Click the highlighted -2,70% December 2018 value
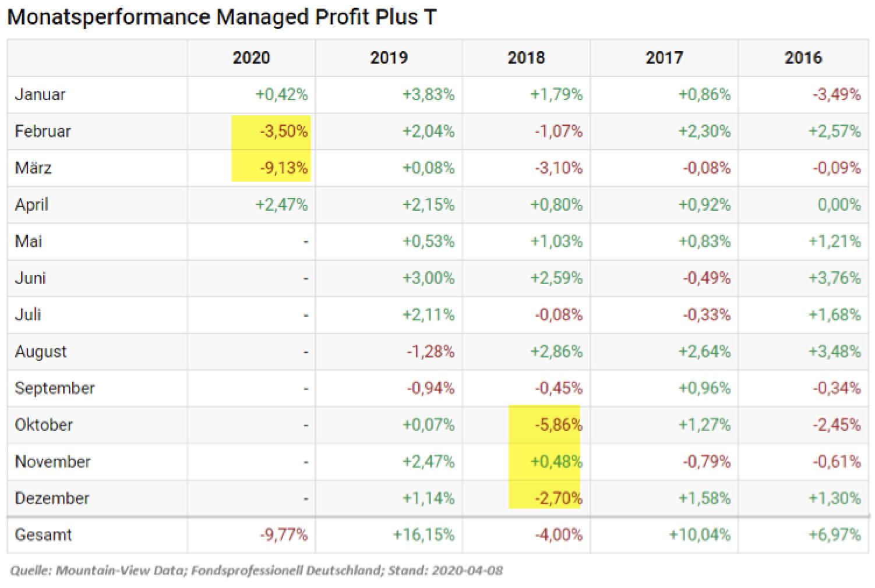Image resolution: width=875 pixels, height=588 pixels. (x=558, y=498)
